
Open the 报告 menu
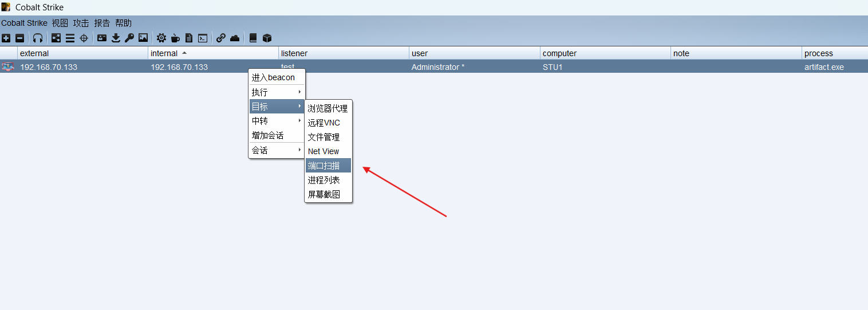coord(102,23)
